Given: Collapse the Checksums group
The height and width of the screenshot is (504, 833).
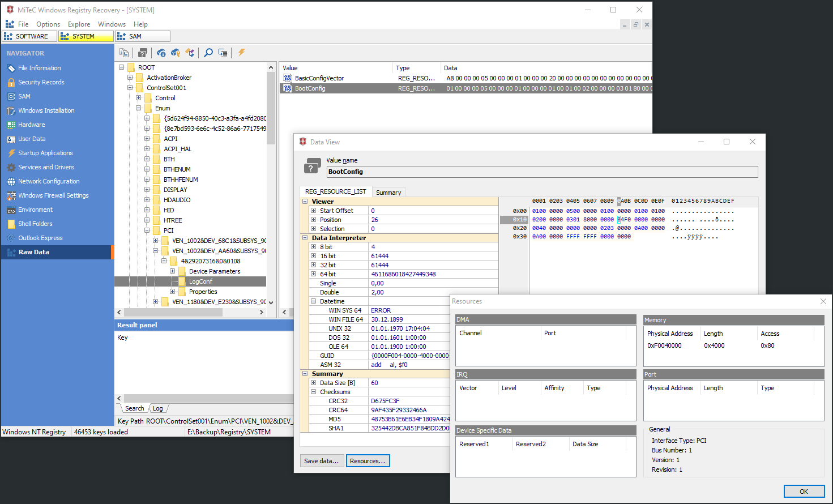Looking at the screenshot, I should coord(313,392).
